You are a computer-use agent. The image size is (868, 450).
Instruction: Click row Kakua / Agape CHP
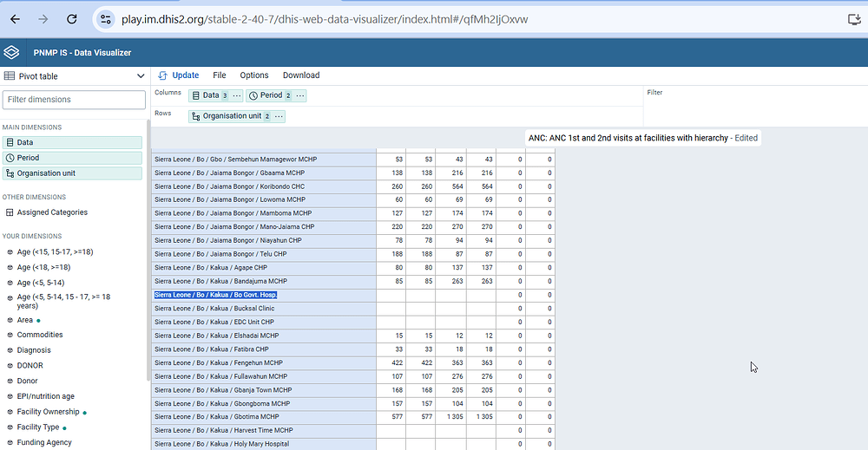pos(264,268)
